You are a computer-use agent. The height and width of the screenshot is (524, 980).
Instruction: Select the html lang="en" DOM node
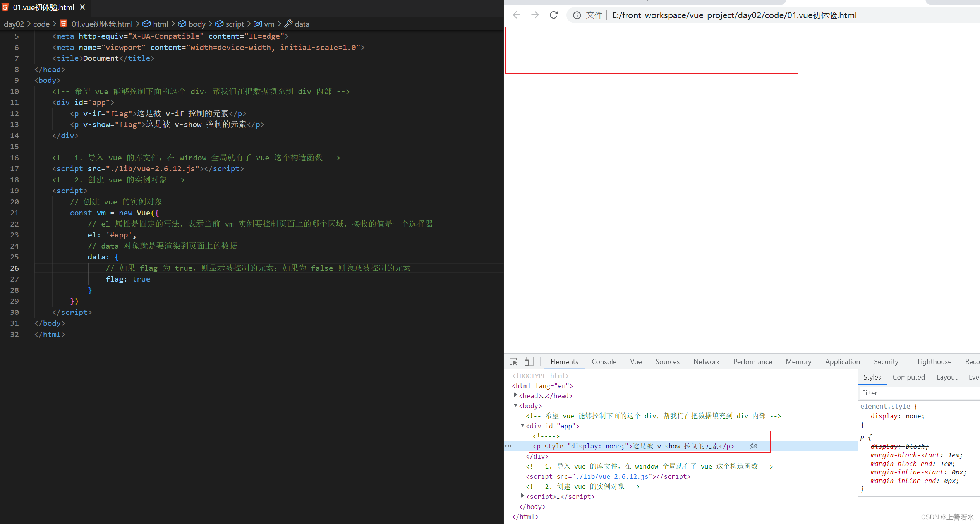(x=542, y=386)
